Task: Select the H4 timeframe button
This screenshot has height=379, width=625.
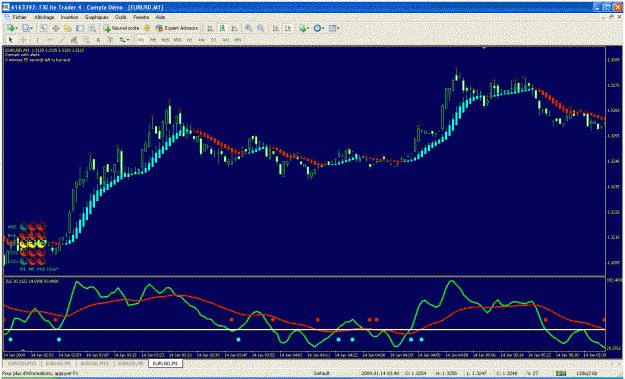Action: coord(202,39)
